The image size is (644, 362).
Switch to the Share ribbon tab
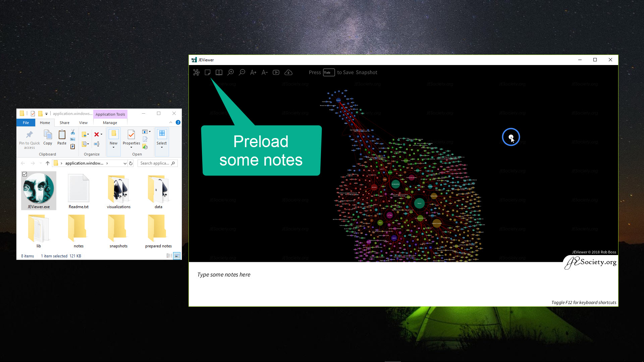click(64, 123)
